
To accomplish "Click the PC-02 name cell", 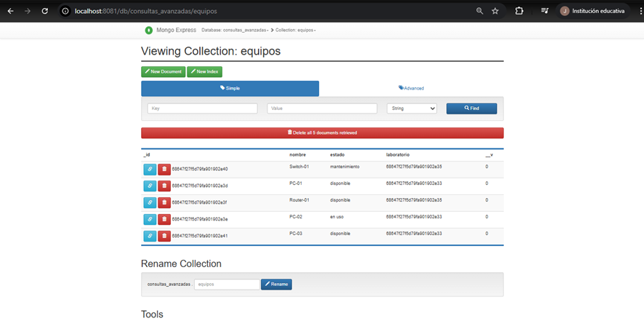I will click(296, 216).
